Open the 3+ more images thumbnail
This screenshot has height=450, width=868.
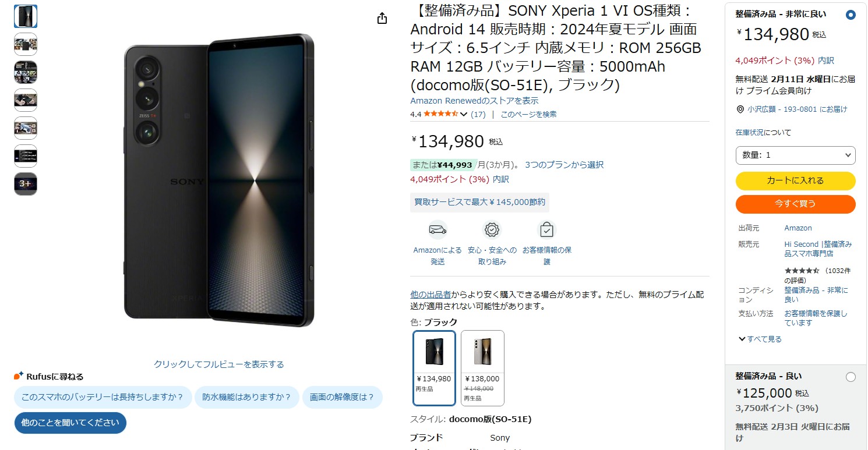point(26,183)
